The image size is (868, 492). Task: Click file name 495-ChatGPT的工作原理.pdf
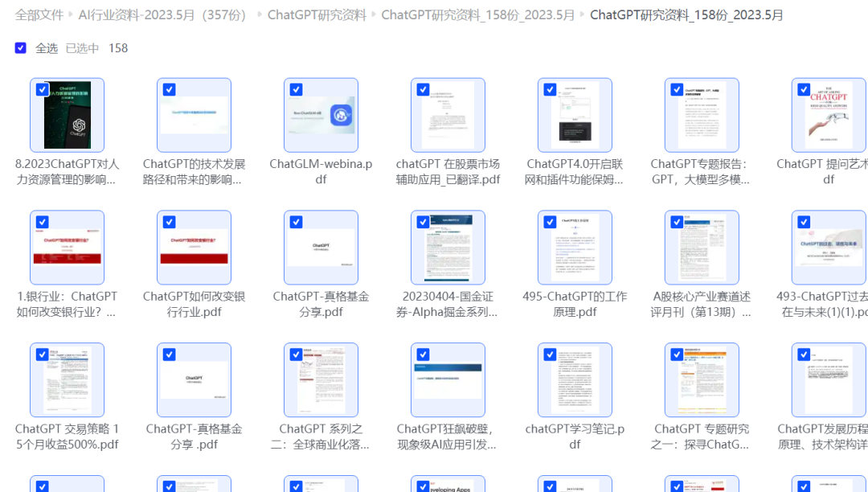pos(575,304)
